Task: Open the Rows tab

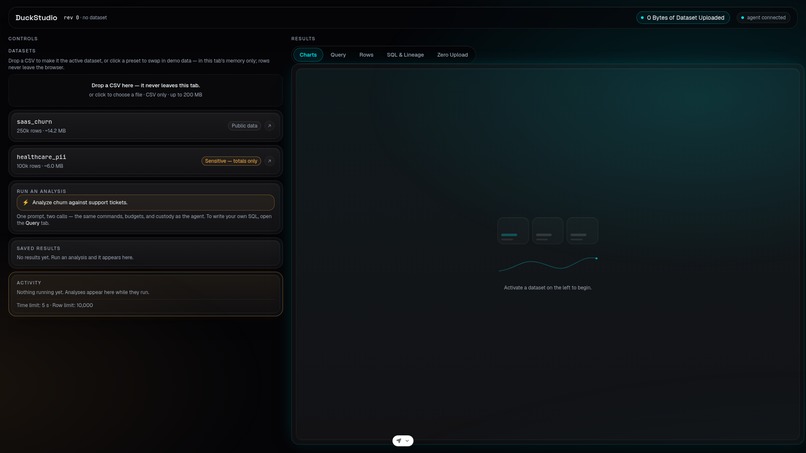Action: [367, 55]
